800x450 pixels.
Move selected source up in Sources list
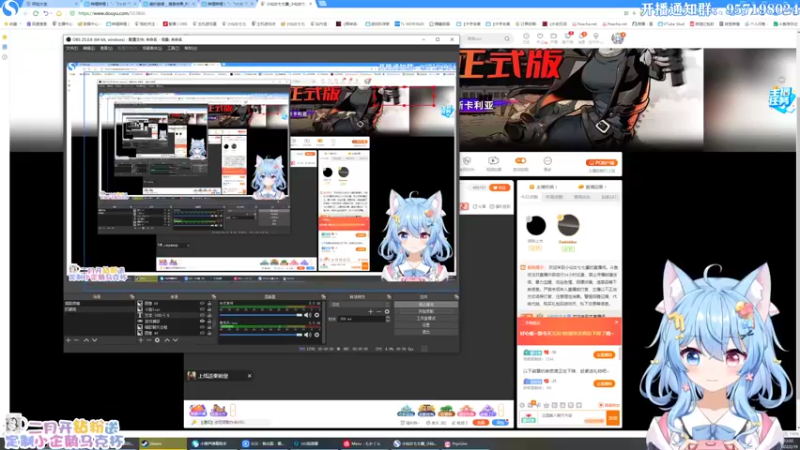click(x=167, y=340)
